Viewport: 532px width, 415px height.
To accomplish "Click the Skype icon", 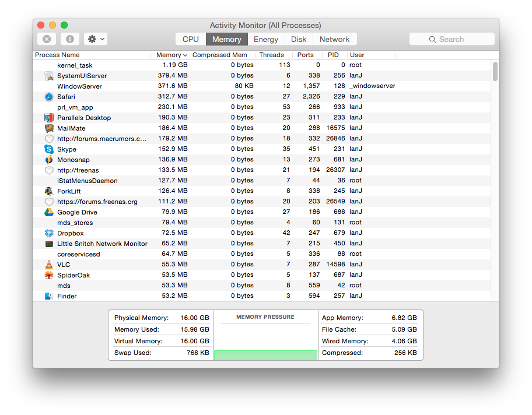I will [49, 149].
